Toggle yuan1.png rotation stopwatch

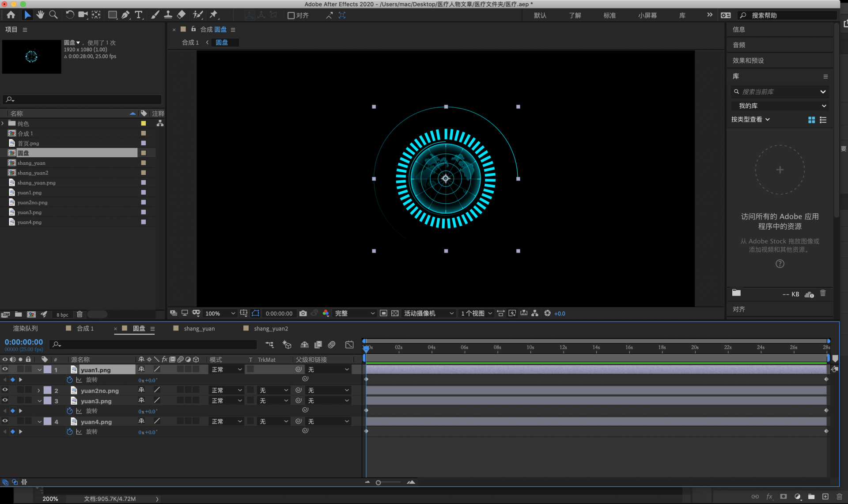pos(69,380)
